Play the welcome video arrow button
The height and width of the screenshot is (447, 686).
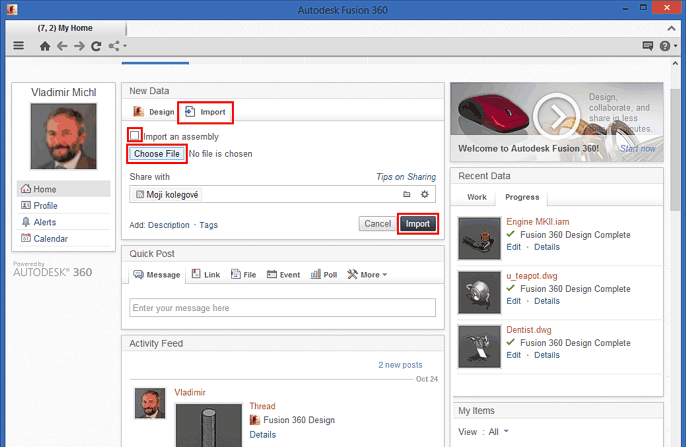(x=556, y=116)
